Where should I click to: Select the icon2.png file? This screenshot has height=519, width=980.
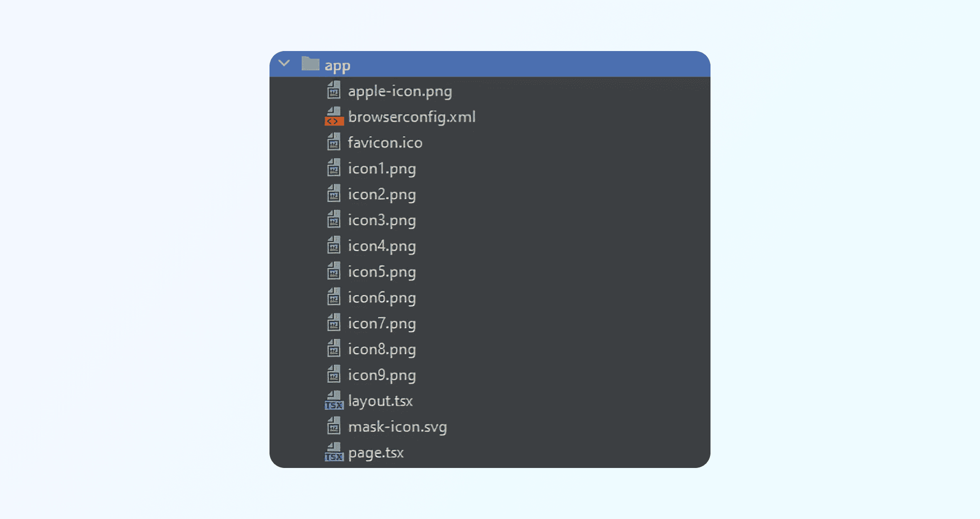click(x=382, y=194)
